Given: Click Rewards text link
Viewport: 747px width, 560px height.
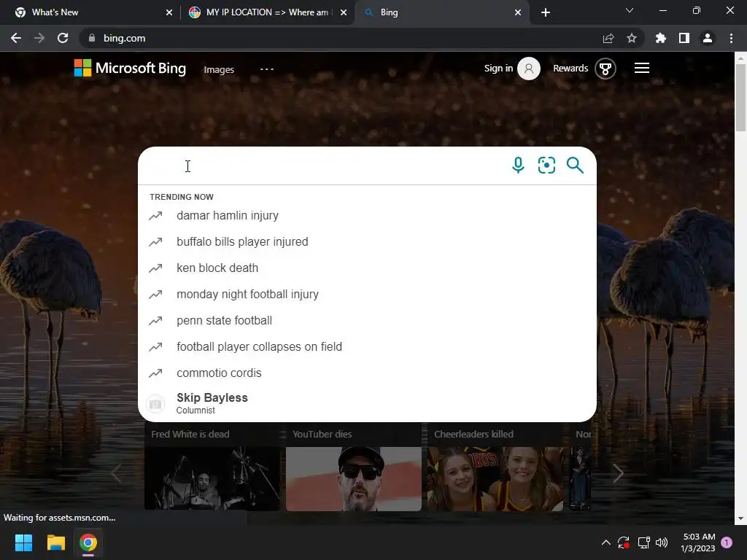Looking at the screenshot, I should pyautogui.click(x=570, y=68).
